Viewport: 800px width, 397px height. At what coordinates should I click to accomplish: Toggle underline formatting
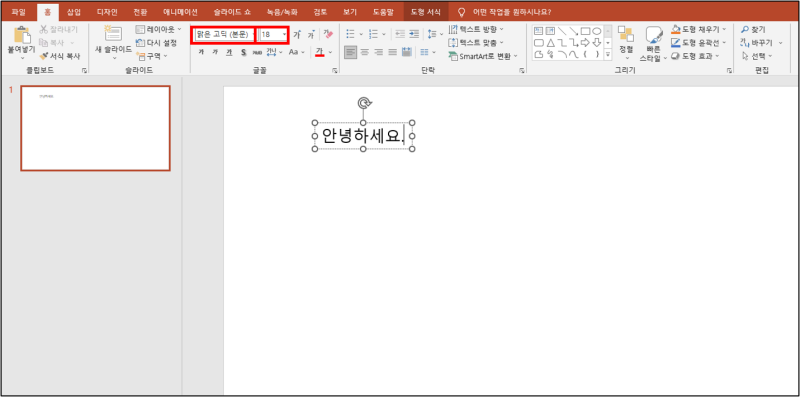pos(229,52)
